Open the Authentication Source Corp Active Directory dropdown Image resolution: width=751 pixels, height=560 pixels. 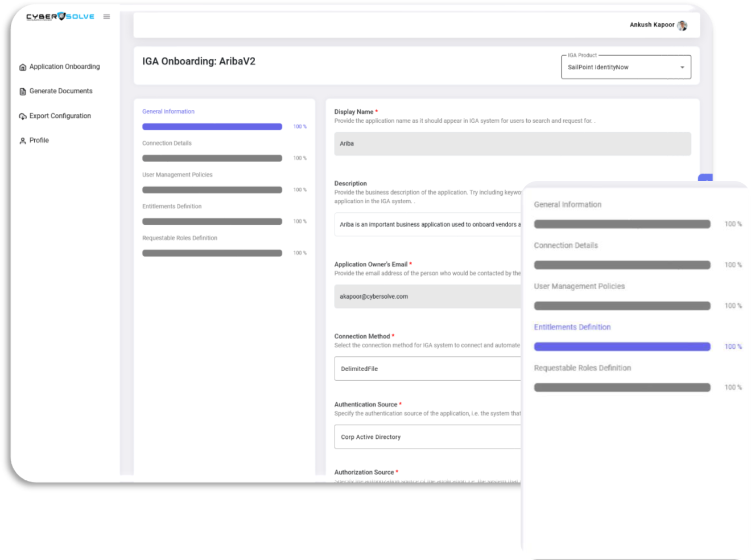[x=427, y=437]
